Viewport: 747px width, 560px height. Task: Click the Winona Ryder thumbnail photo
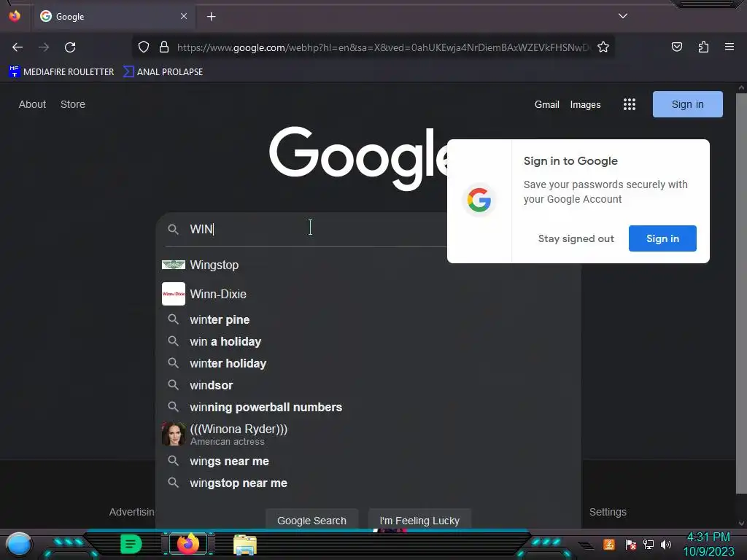(x=174, y=434)
